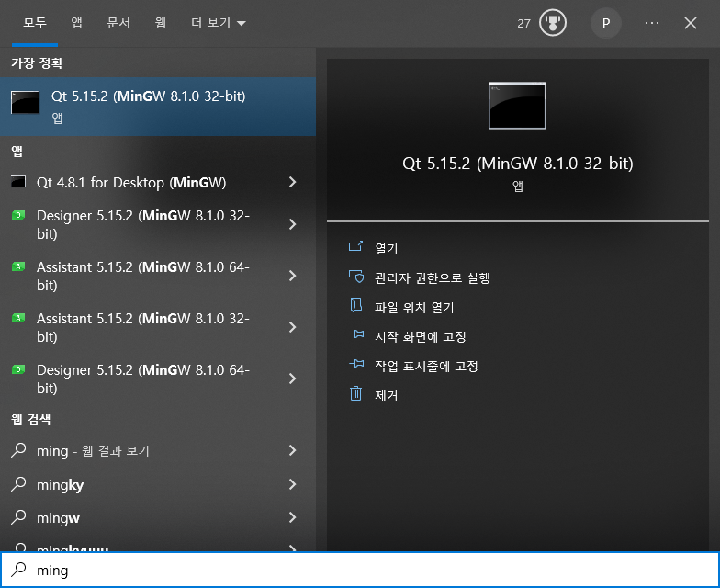Choose 제거 to uninstall
The height and width of the screenshot is (588, 720).
pos(386,395)
